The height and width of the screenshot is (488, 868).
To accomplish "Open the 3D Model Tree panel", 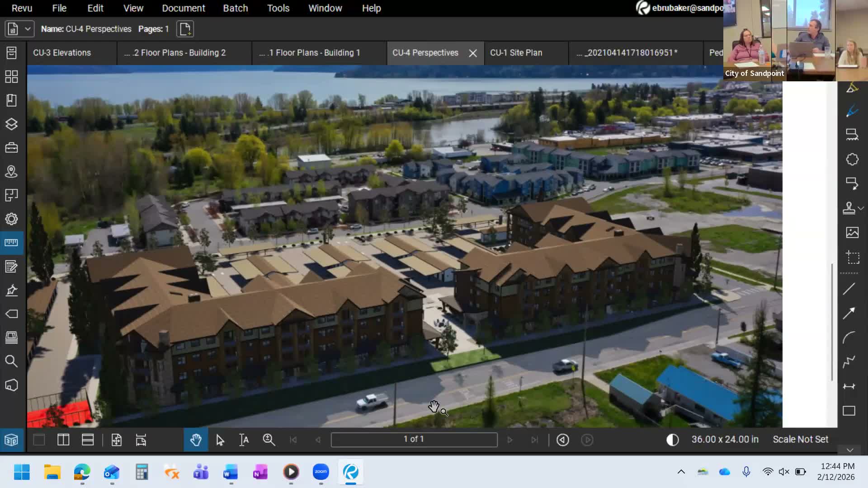I will point(11,441).
